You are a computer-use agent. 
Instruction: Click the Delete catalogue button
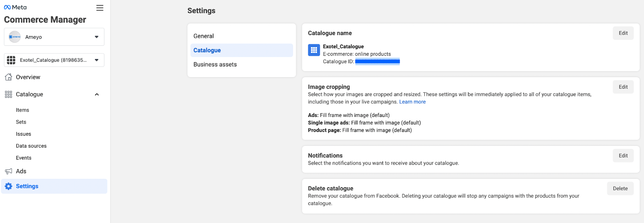pyautogui.click(x=620, y=188)
